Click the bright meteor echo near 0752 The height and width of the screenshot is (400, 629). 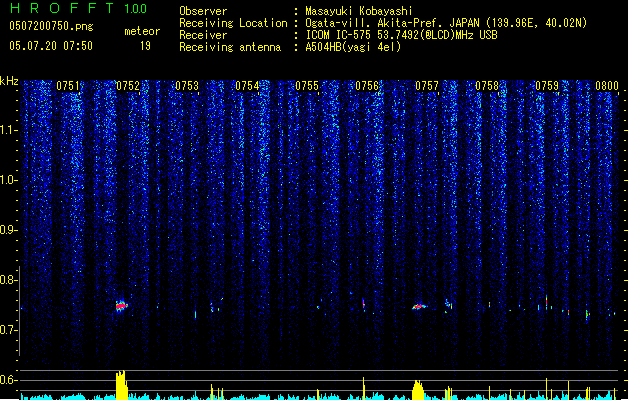122,306
